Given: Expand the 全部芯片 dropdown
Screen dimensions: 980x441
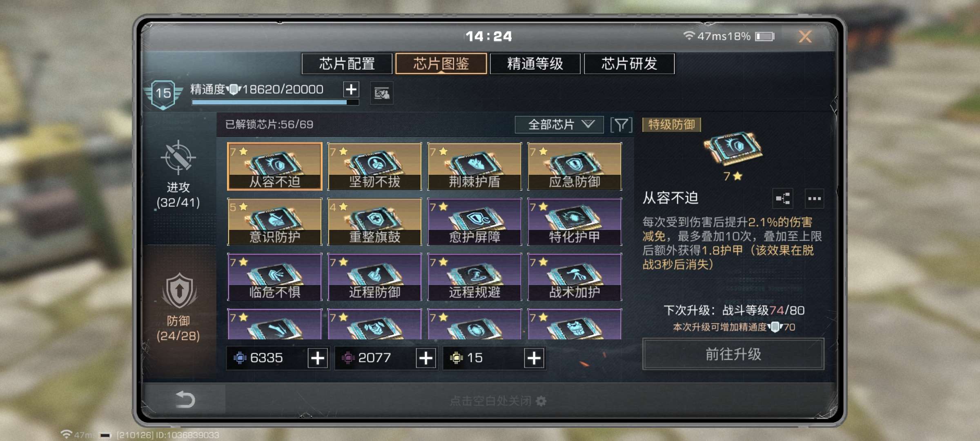Looking at the screenshot, I should [559, 125].
